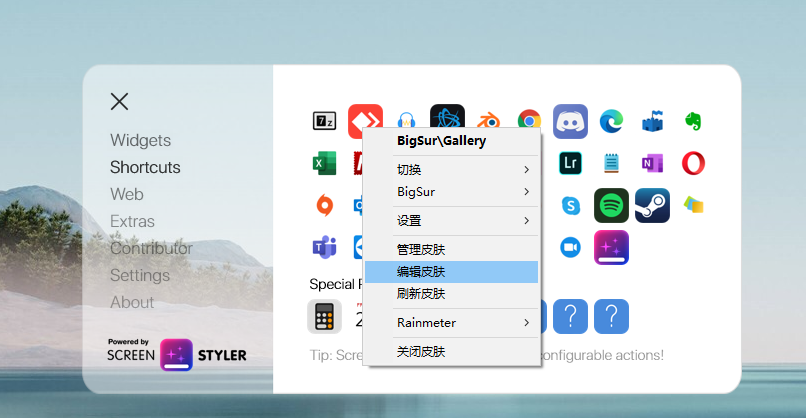806x418 pixels.
Task: Click 关闭皮肤 in context menu
Action: pyautogui.click(x=452, y=351)
